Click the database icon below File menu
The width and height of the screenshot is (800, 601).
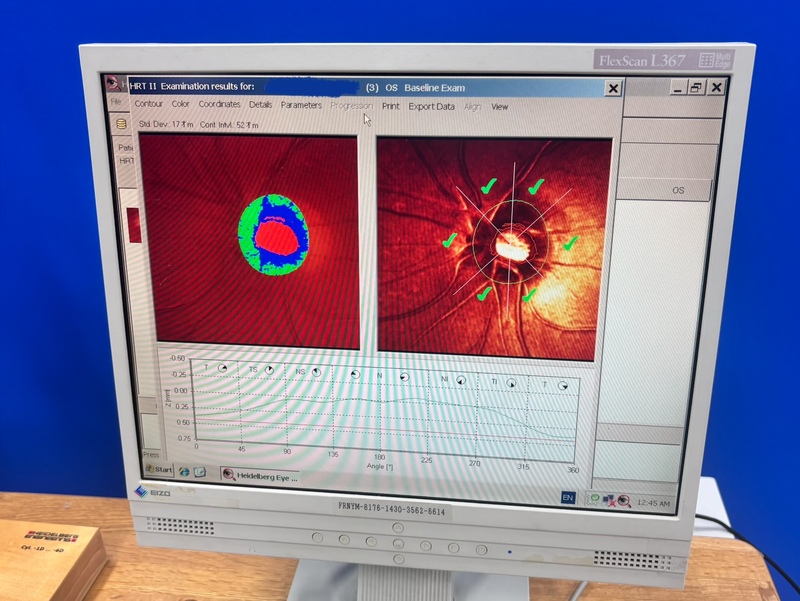coord(122,124)
